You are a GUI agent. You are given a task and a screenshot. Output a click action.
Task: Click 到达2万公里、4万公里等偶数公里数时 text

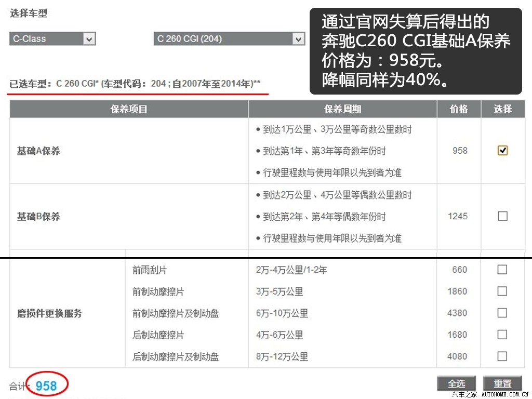(x=337, y=195)
